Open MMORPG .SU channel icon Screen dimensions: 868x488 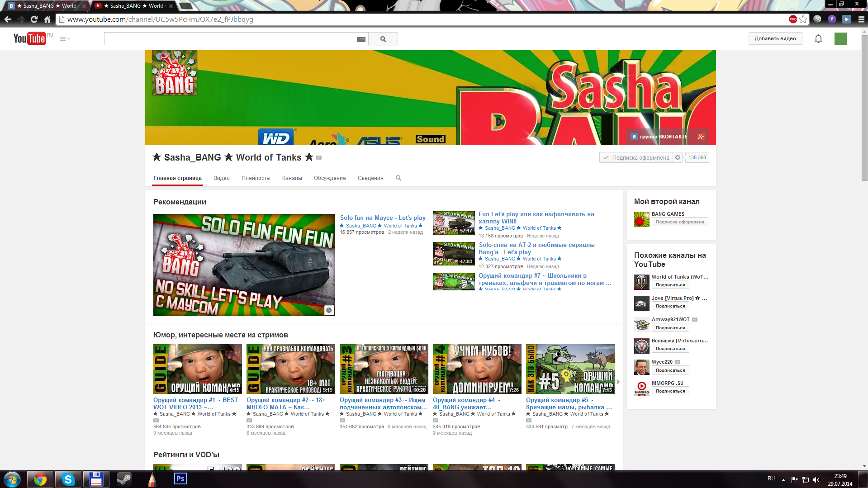click(642, 389)
